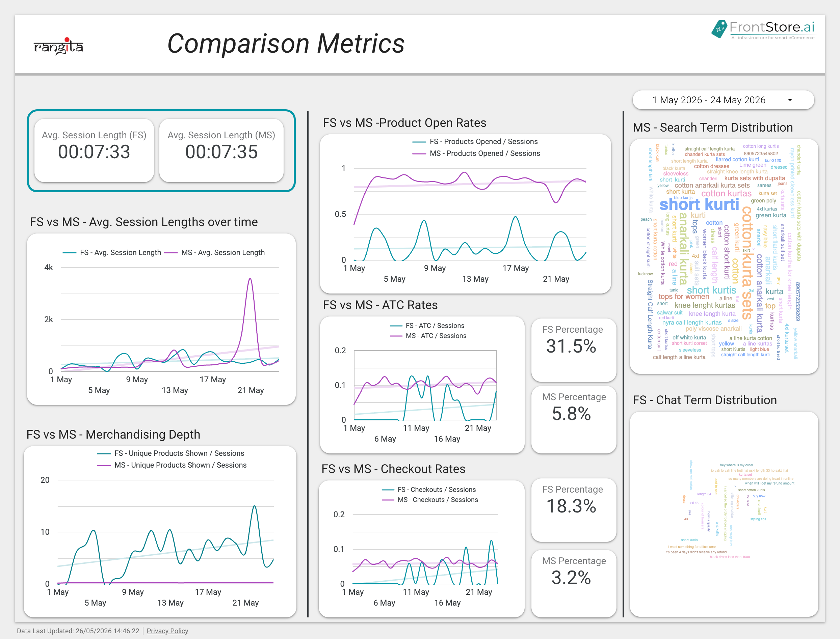840x639 pixels.
Task: Click the 1 May 2026 - 24 May 2026 range text
Action: (709, 100)
